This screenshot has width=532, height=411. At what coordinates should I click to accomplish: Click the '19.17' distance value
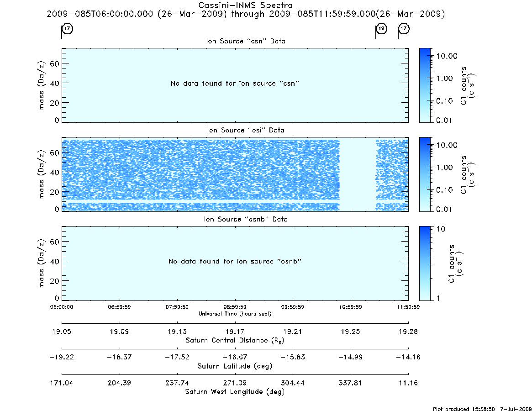click(x=235, y=332)
